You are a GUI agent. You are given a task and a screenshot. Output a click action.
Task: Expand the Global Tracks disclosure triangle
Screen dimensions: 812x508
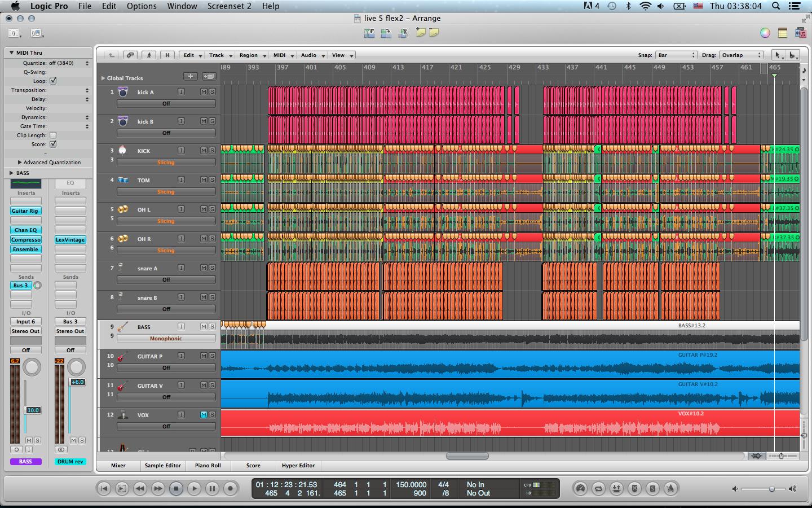(x=103, y=78)
